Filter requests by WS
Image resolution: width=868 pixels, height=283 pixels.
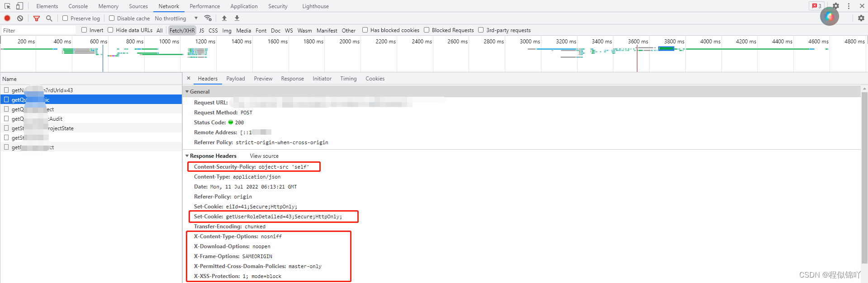[289, 30]
